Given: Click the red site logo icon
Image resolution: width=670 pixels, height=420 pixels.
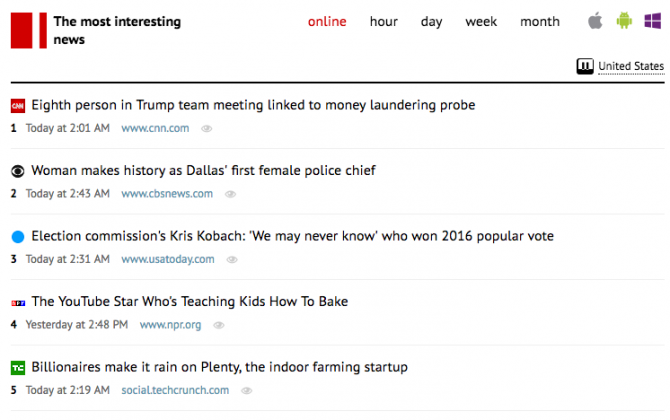Looking at the screenshot, I should click(28, 30).
